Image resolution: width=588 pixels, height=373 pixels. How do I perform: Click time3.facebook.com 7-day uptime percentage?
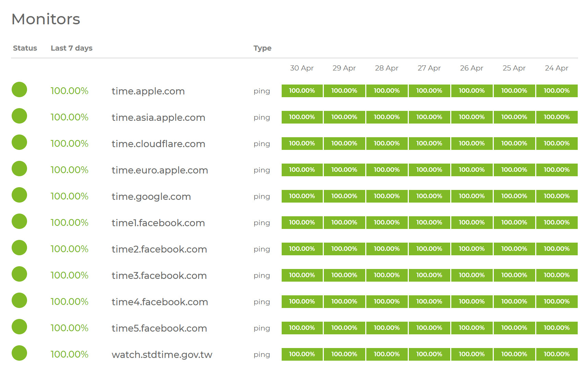(x=70, y=275)
